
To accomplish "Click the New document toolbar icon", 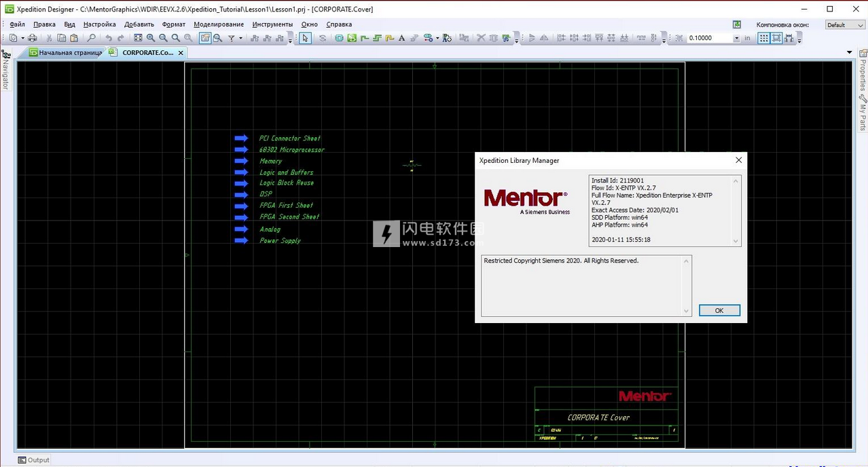I will click(x=13, y=38).
